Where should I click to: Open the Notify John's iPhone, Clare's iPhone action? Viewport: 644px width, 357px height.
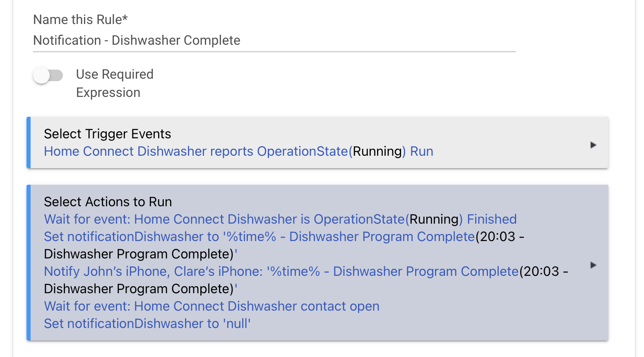306,280
